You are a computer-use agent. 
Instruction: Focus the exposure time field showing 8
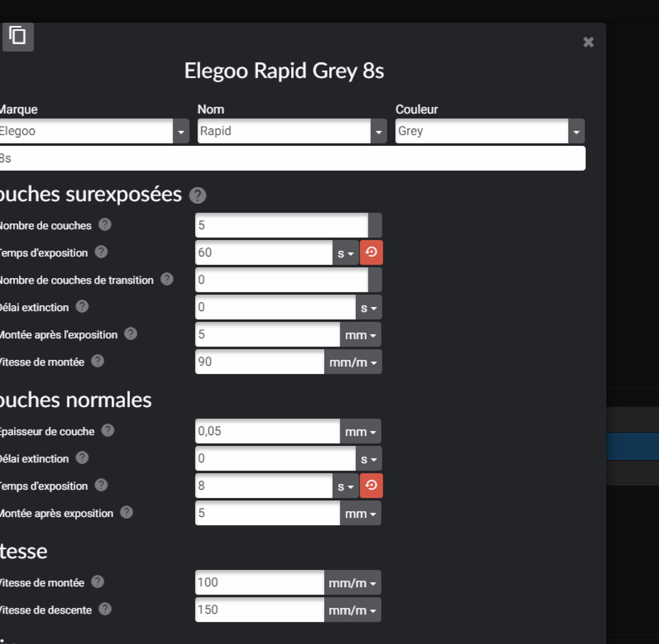click(x=264, y=486)
